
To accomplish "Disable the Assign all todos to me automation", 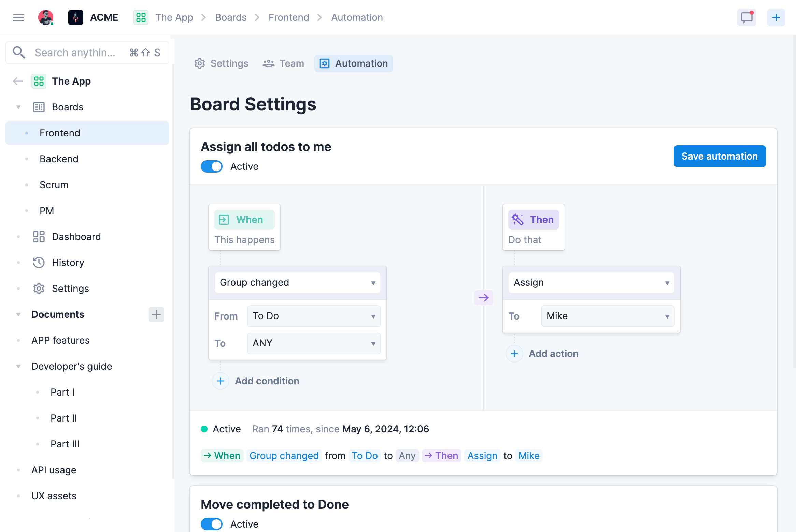I will [212, 166].
